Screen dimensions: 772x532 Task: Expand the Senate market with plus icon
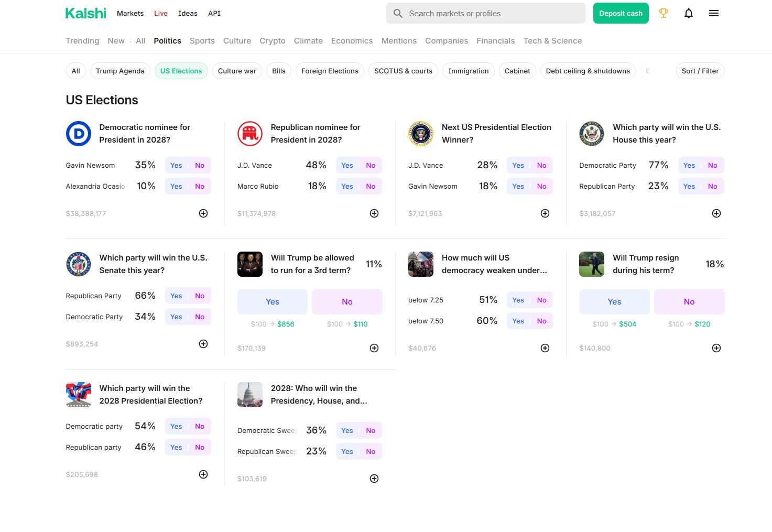(x=203, y=344)
